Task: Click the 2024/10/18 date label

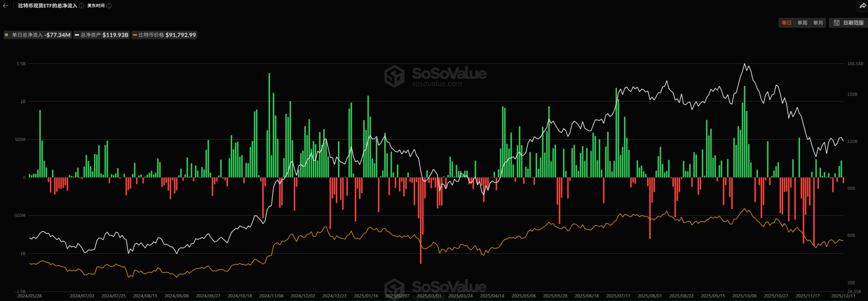Action: click(240, 296)
